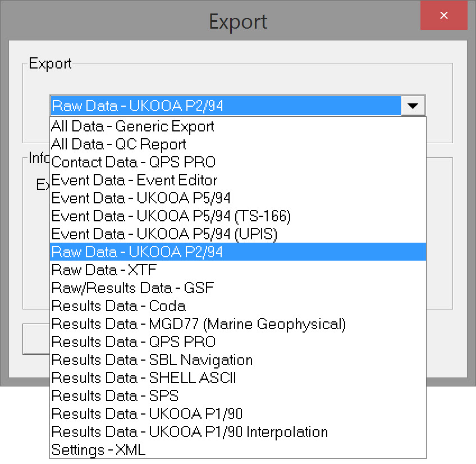The height and width of the screenshot is (464, 476).
Task: Choose Results Data - QPS PRO
Action: point(134,342)
